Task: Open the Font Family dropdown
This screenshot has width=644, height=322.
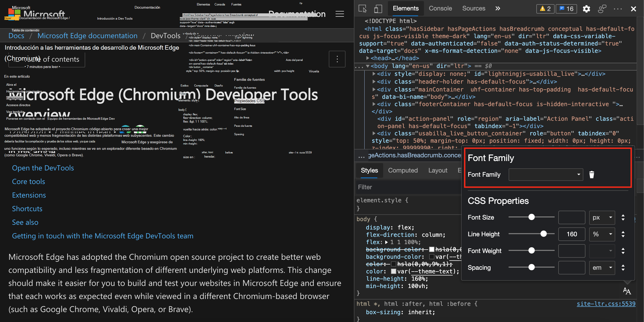Action: pyautogui.click(x=545, y=175)
